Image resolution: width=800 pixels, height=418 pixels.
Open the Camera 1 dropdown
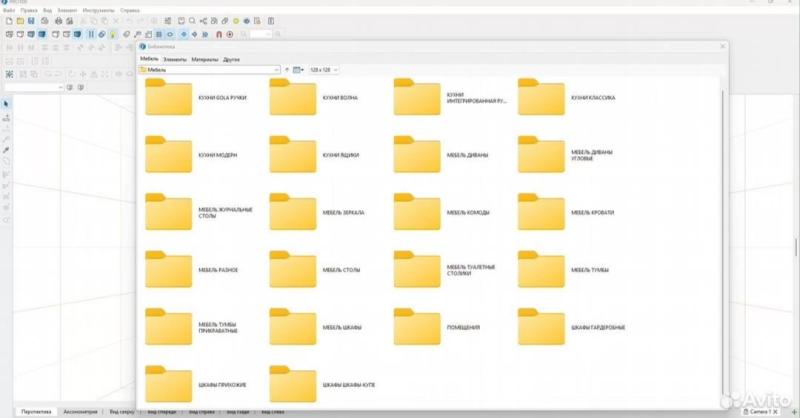[776, 411]
